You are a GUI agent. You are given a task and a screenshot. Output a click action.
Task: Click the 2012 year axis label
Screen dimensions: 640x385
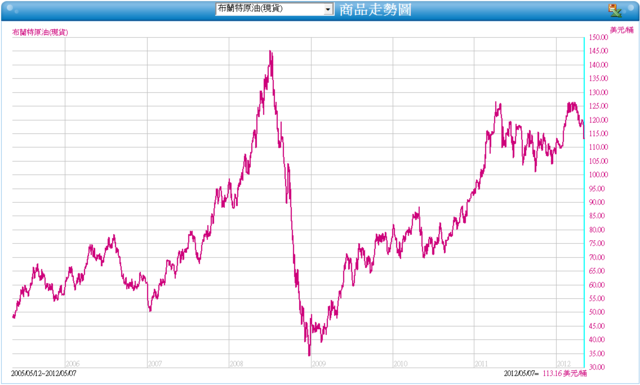564,364
